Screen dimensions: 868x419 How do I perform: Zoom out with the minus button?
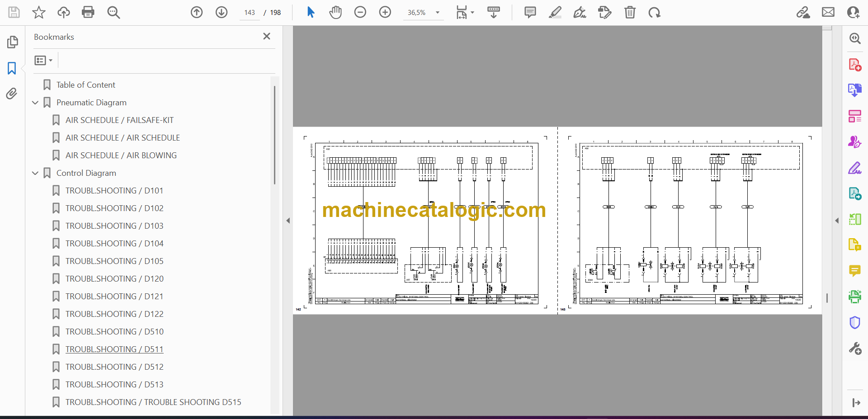click(360, 12)
